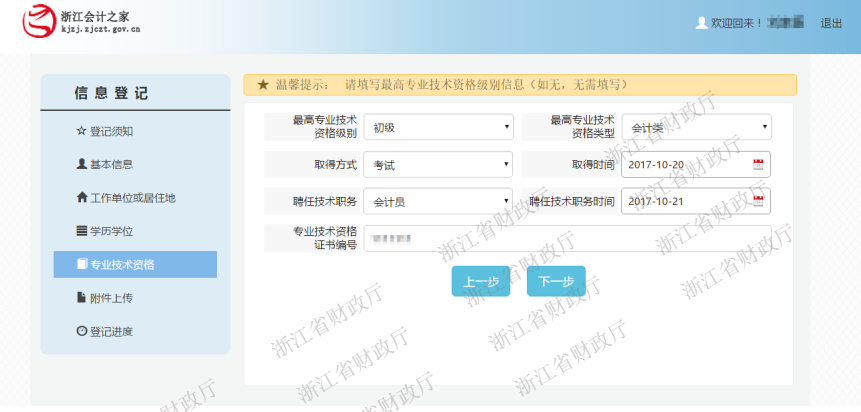Viewport: 861px width, 412px height.
Task: Open calendar icon for 取得时间
Action: pos(758,164)
